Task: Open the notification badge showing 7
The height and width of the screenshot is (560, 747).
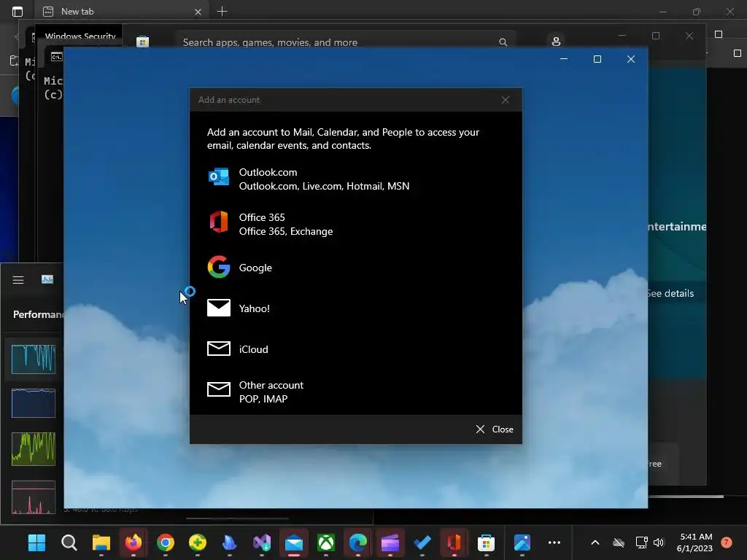Action: coord(727,542)
